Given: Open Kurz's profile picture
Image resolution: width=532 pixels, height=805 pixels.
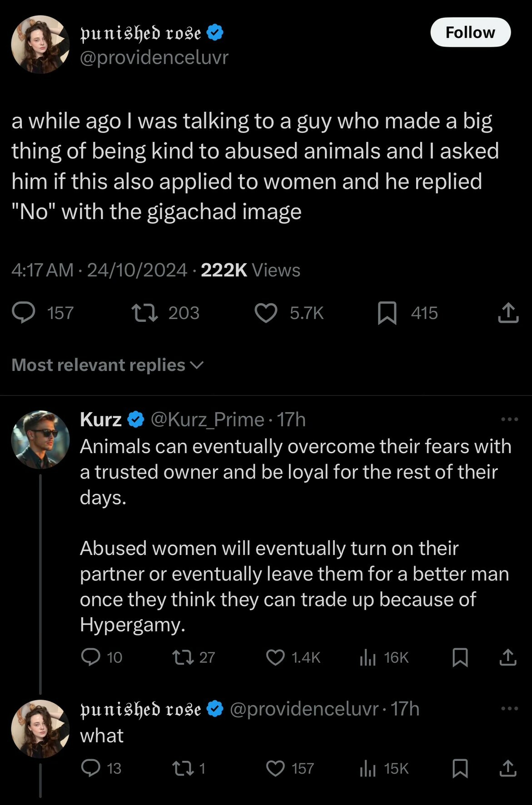Looking at the screenshot, I should coord(40,440).
